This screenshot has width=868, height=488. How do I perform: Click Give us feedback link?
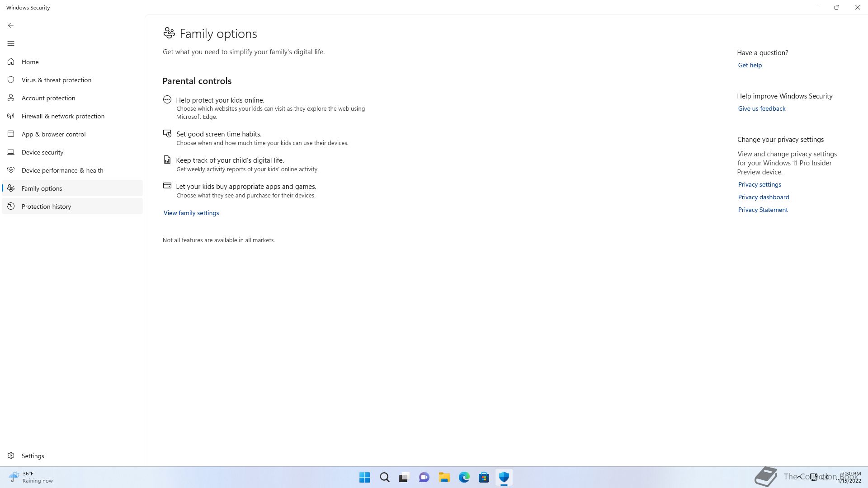(x=761, y=108)
